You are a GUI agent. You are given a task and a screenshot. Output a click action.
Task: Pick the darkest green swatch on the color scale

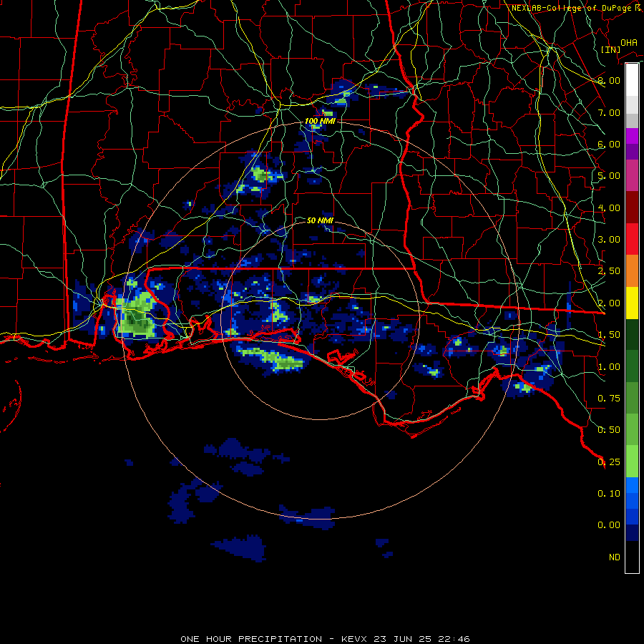pyautogui.click(x=632, y=334)
